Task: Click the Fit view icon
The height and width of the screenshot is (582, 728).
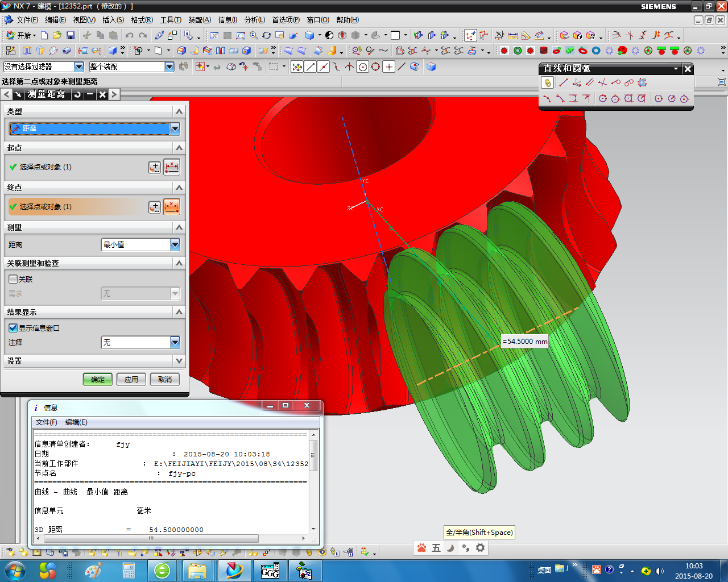Action: (x=214, y=35)
